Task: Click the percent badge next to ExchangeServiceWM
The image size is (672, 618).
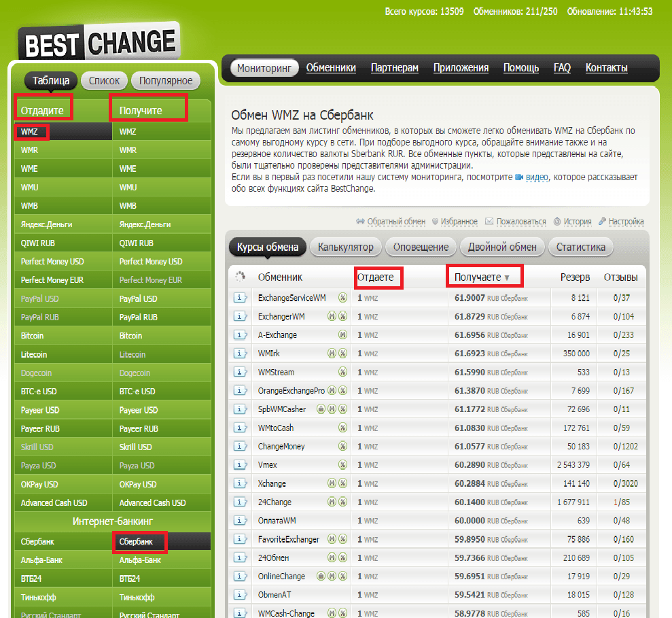Action: [x=342, y=298]
